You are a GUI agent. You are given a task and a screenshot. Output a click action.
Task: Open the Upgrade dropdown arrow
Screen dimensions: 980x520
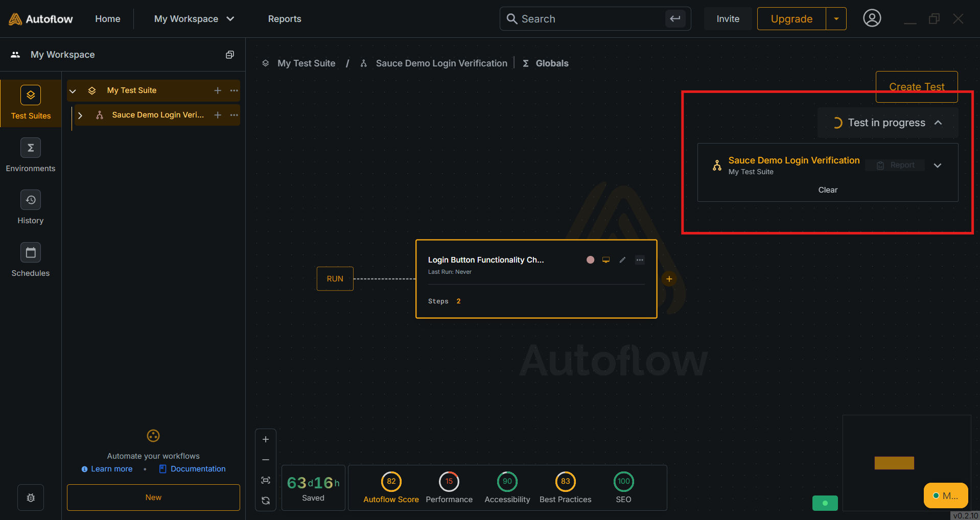pyautogui.click(x=836, y=19)
